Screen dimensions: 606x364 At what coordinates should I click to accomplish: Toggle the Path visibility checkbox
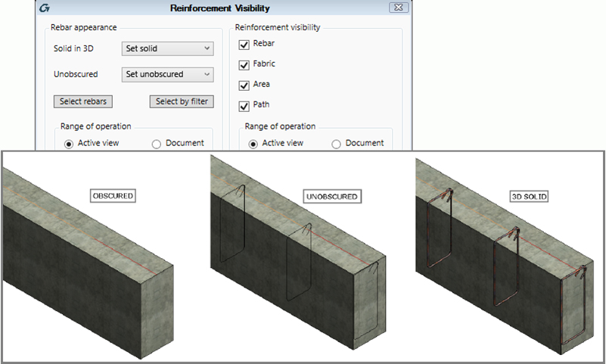pos(244,105)
